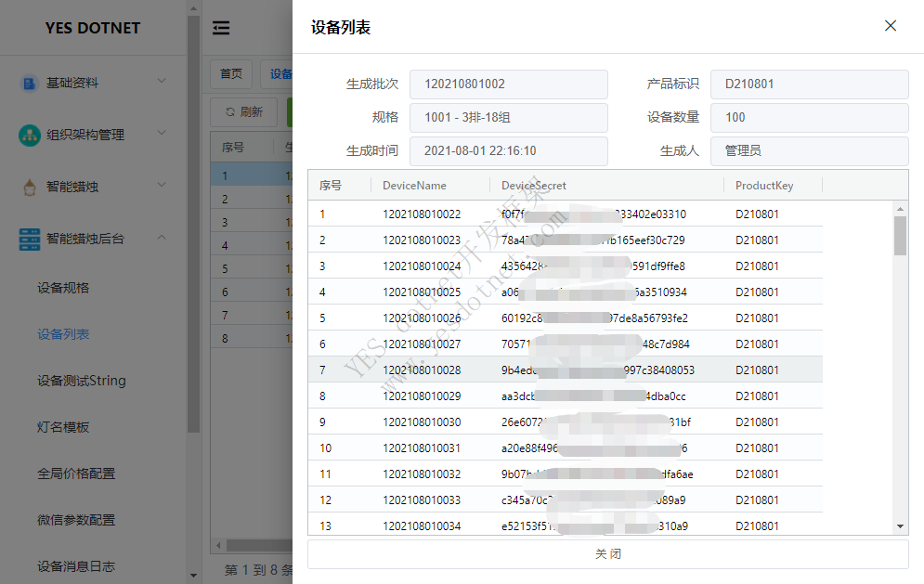Open 设备测试String in the sidebar
The image size is (924, 584).
click(x=81, y=381)
